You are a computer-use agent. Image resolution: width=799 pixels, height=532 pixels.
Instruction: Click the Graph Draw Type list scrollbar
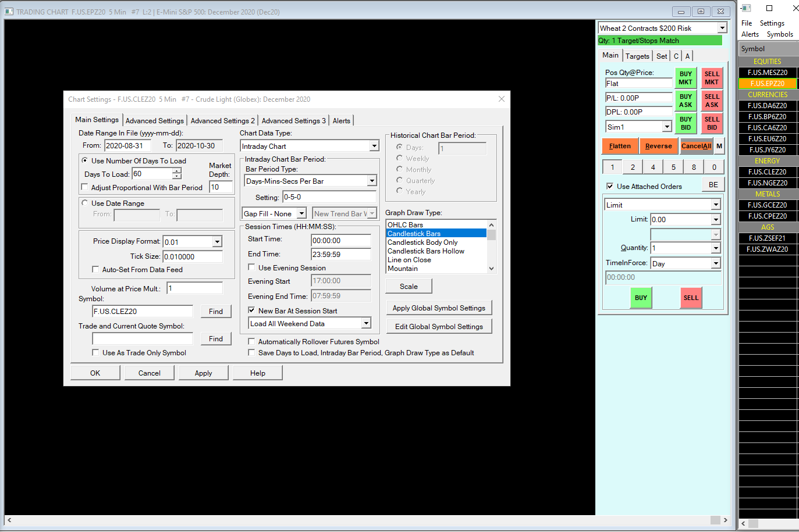click(x=491, y=247)
